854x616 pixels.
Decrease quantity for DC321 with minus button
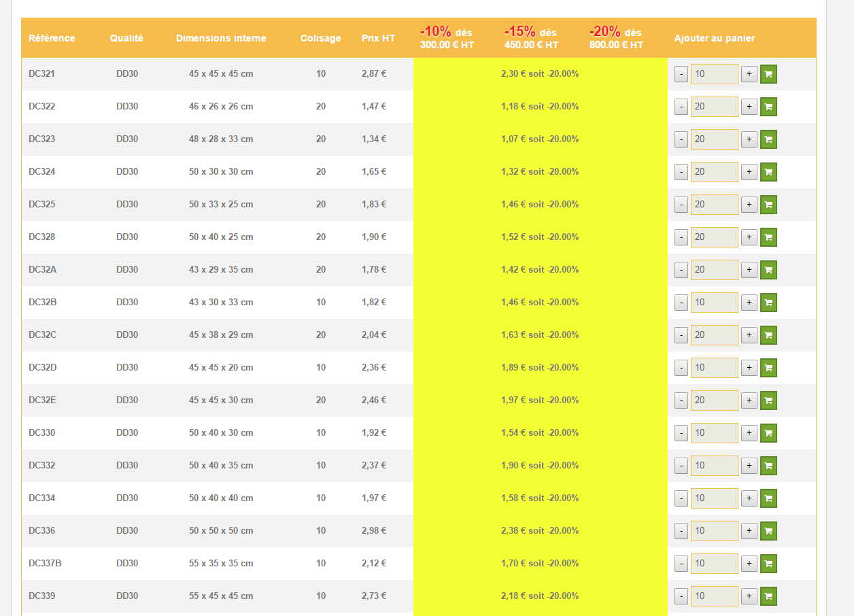pyautogui.click(x=681, y=74)
